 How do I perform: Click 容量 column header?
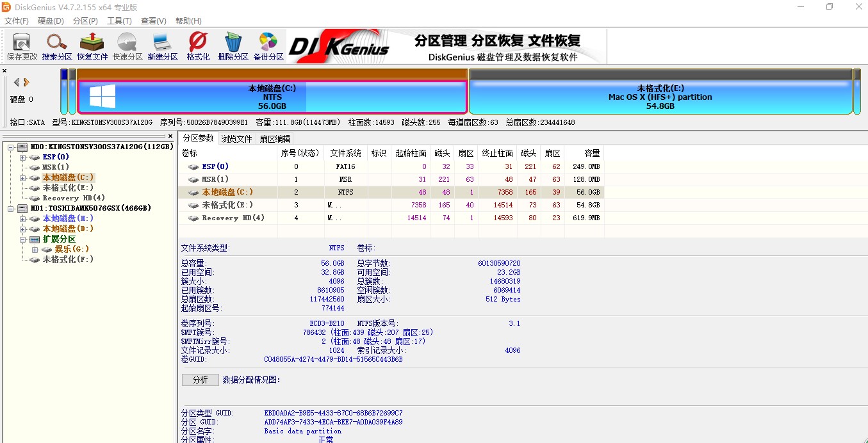click(584, 153)
